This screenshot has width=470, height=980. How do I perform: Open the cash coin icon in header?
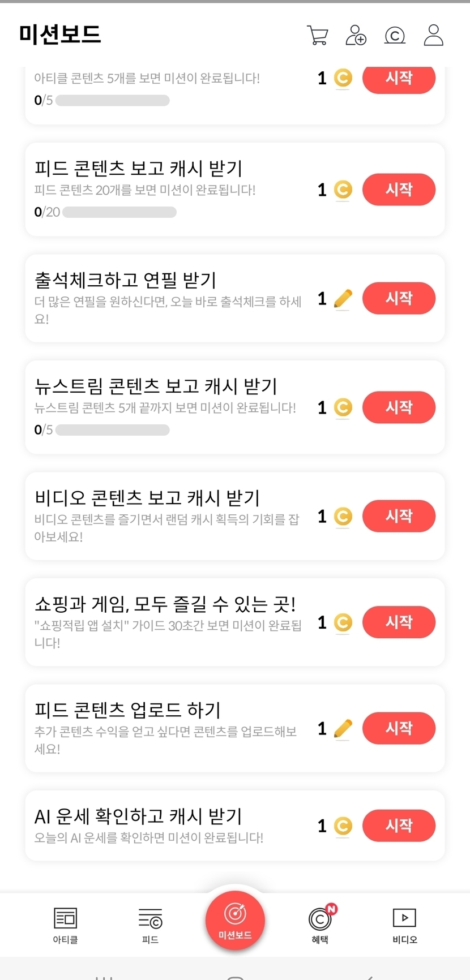click(x=395, y=36)
